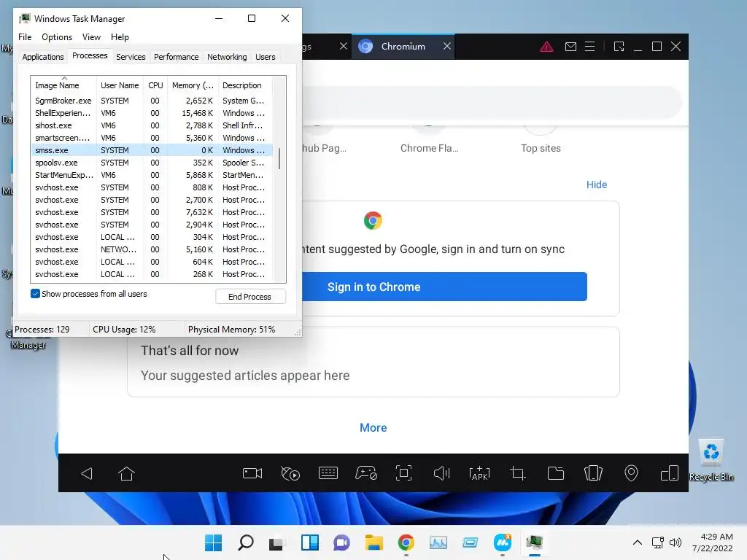This screenshot has height=560, width=747.
Task: Click the End Process button
Action: tap(250, 297)
